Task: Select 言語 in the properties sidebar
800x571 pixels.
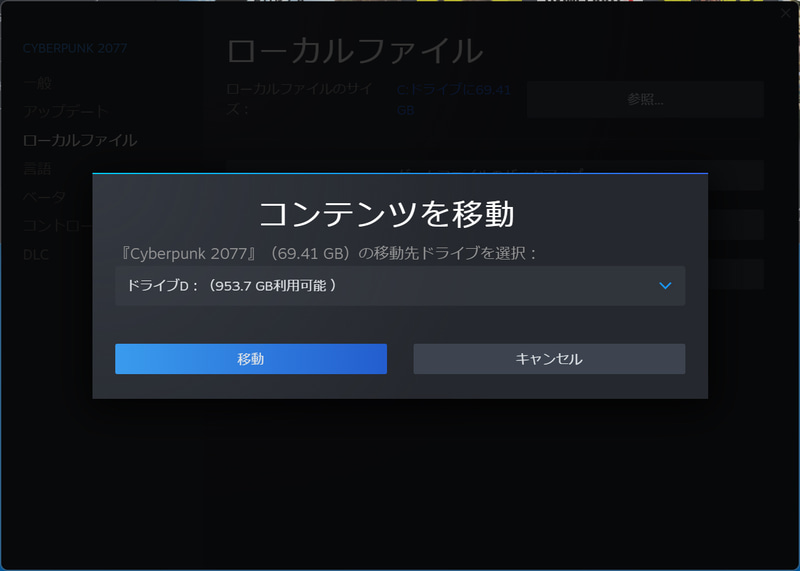Action: click(37, 168)
